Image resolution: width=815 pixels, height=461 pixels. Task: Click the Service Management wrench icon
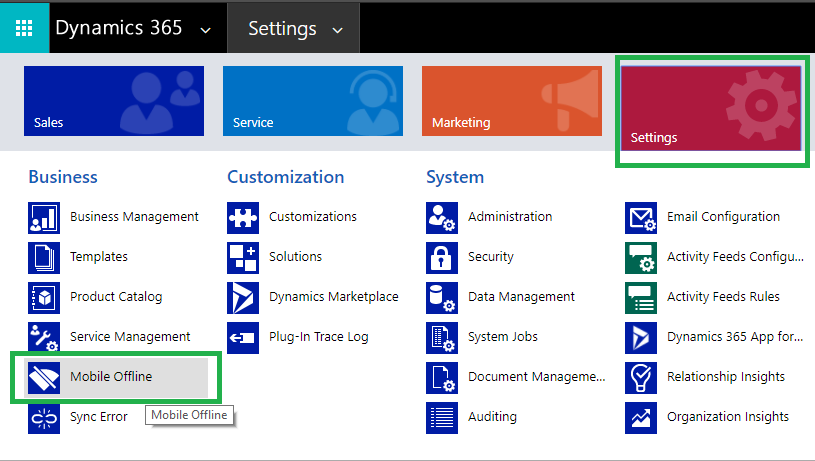click(44, 338)
